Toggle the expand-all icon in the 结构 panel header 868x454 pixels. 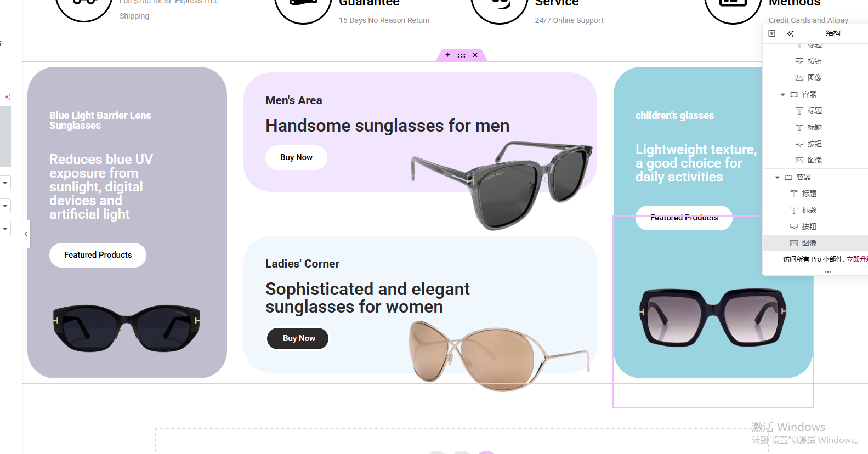coord(771,33)
